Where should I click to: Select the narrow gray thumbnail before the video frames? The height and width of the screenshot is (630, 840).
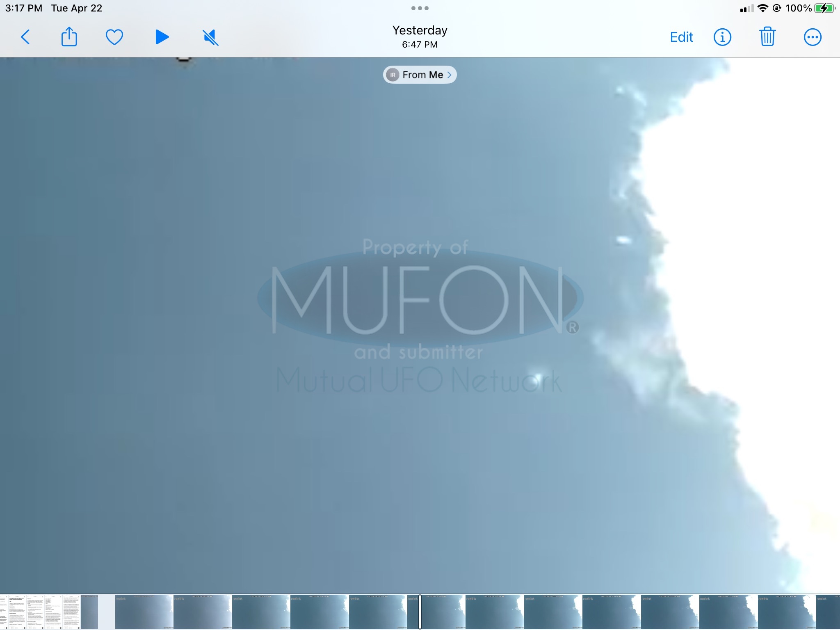[89, 612]
